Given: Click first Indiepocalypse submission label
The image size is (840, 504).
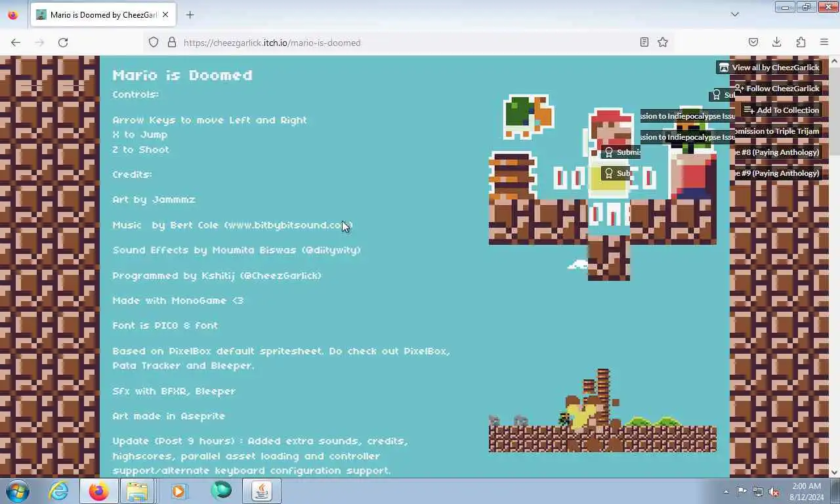Looking at the screenshot, I should point(687,115).
